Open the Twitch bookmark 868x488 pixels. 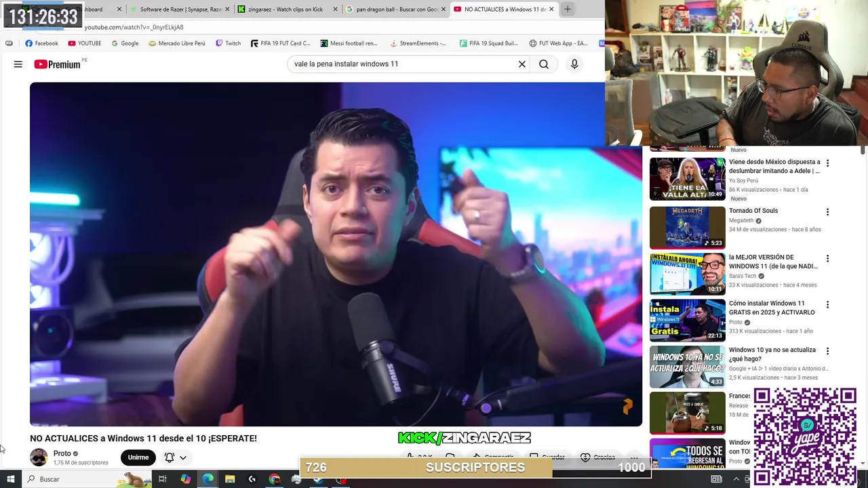coord(228,43)
